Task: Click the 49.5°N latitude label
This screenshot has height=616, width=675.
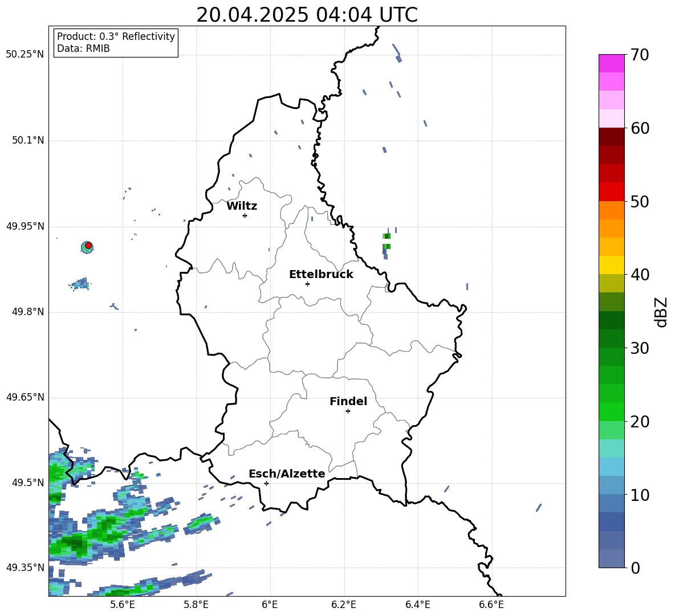Action: pyautogui.click(x=28, y=483)
